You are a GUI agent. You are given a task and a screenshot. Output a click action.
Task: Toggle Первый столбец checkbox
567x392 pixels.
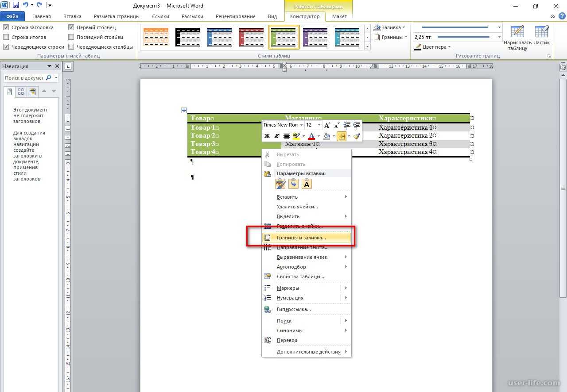(71, 27)
